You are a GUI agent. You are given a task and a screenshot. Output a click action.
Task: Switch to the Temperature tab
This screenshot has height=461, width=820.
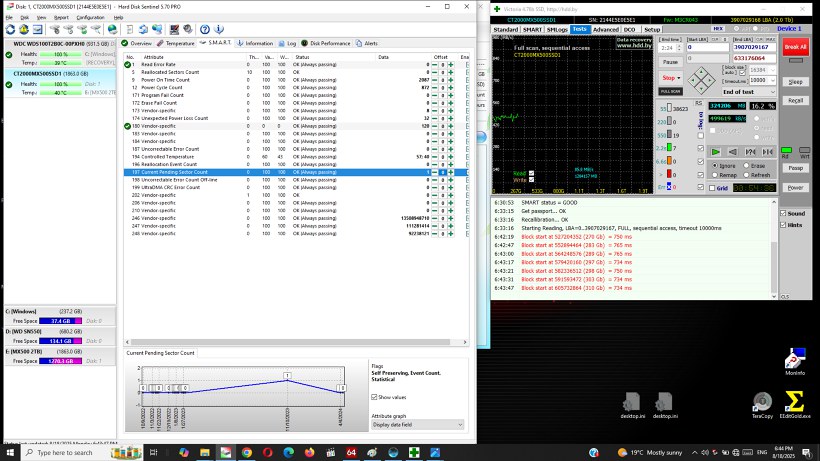click(x=177, y=44)
